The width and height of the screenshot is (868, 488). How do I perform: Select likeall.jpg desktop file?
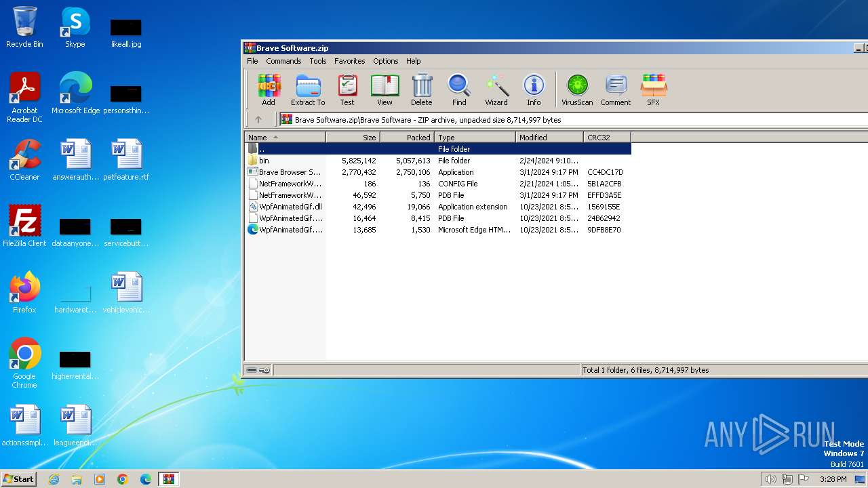tap(126, 33)
